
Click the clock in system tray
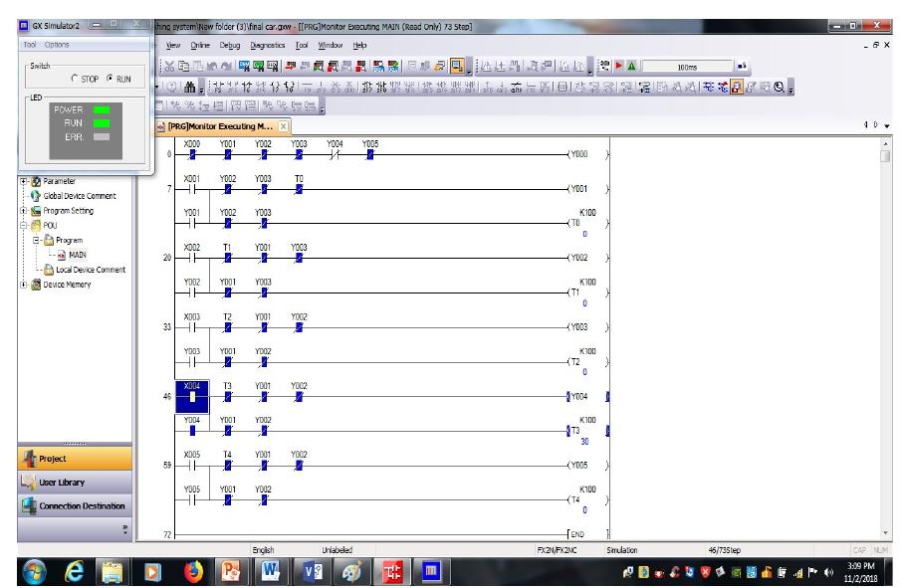pyautogui.click(x=860, y=572)
